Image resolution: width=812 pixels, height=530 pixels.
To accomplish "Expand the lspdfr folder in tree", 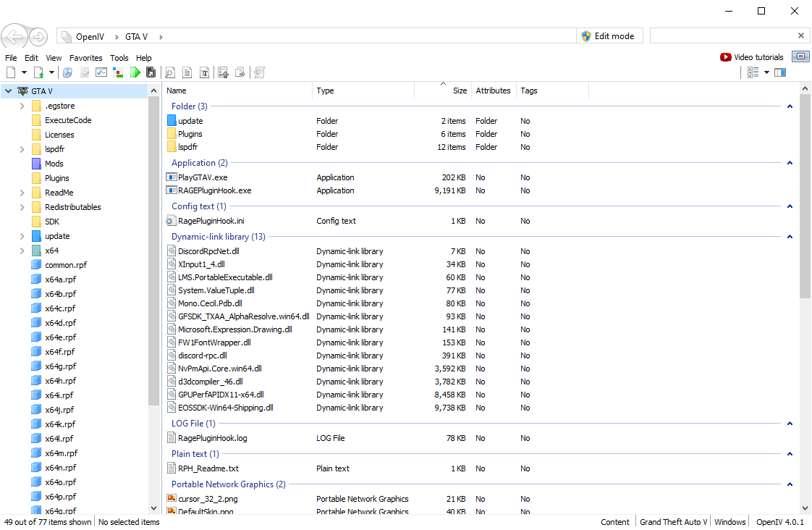I will (22, 149).
